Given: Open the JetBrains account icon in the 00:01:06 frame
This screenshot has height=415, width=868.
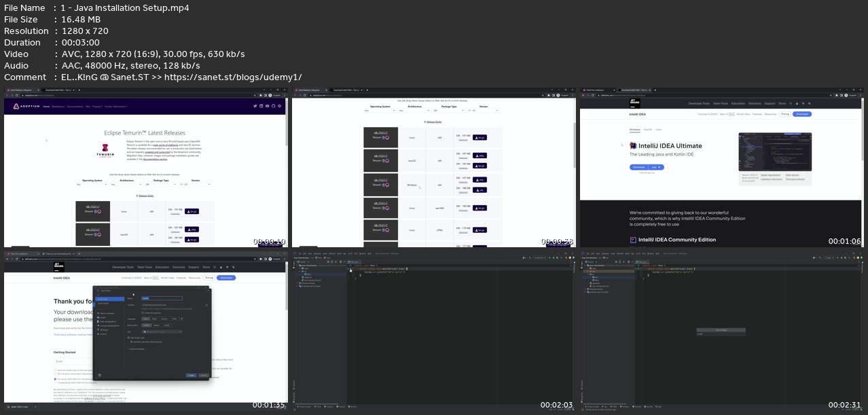Looking at the screenshot, I should (x=797, y=103).
